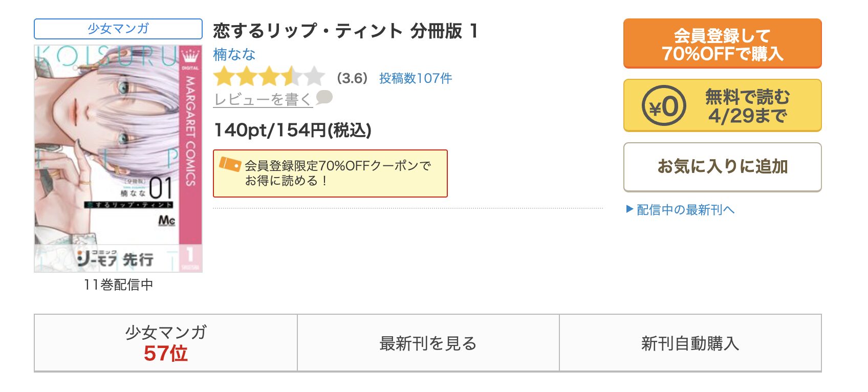Click the speech bubble review icon
Viewport: 868px width, 392px height.
click(x=324, y=97)
